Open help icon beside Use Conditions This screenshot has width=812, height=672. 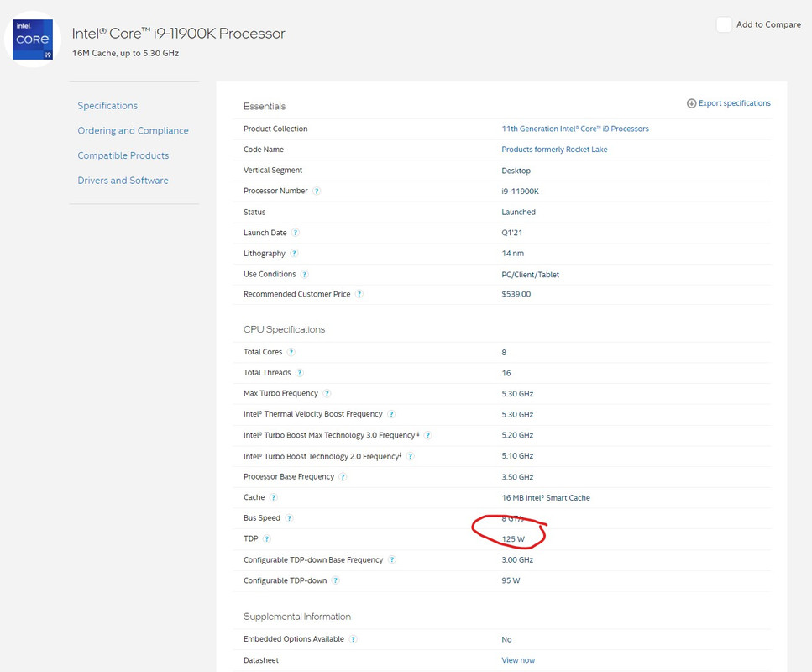[305, 274]
